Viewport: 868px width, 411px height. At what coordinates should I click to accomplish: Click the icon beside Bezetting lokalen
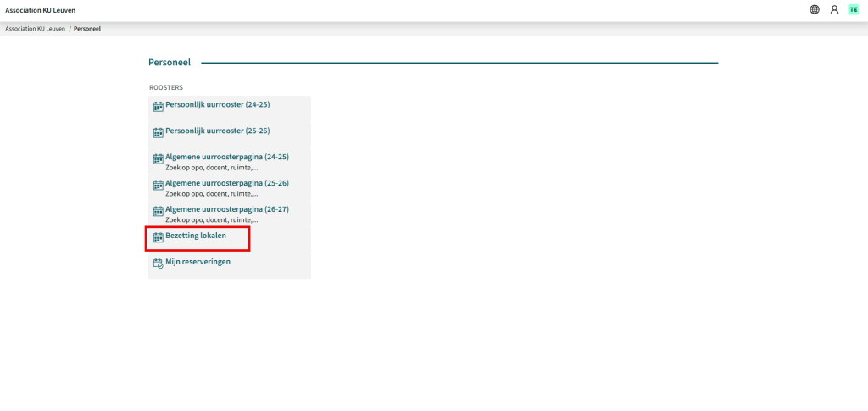158,237
